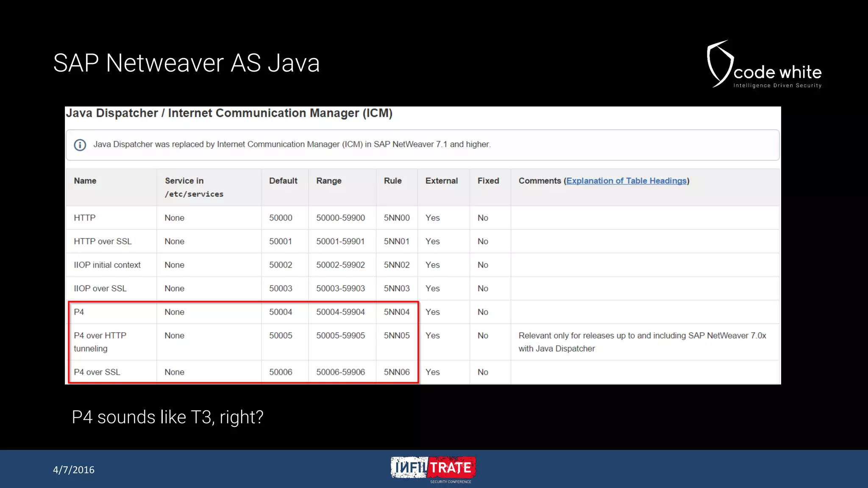Click the Name column header
The image size is (868, 488).
click(x=85, y=181)
